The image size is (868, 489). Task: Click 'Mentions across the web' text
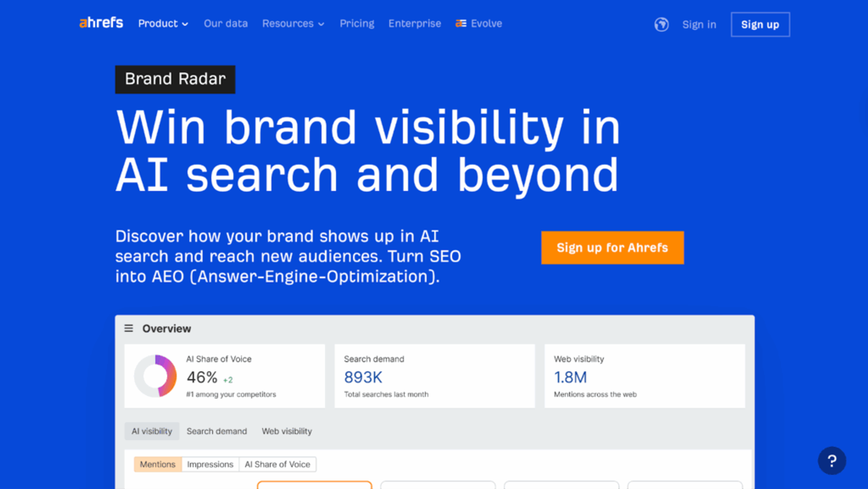(595, 394)
